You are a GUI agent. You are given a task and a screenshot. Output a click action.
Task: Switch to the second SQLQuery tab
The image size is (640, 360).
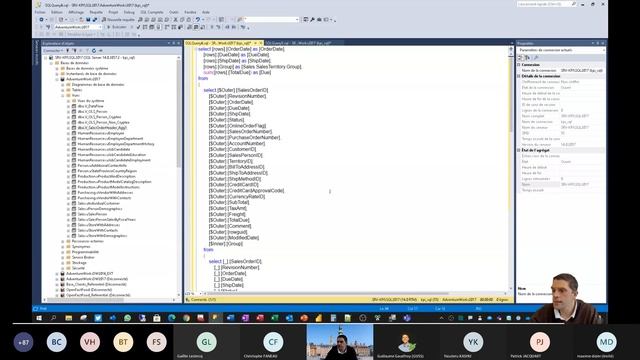tap(298, 43)
